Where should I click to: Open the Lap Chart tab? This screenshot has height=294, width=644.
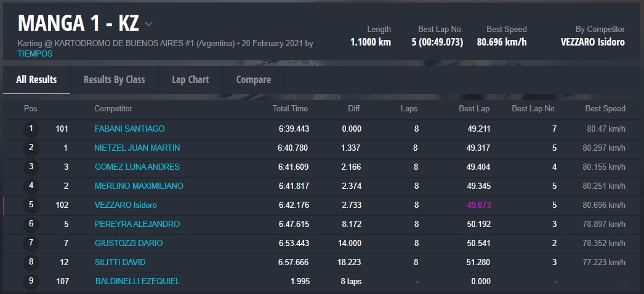pos(190,79)
